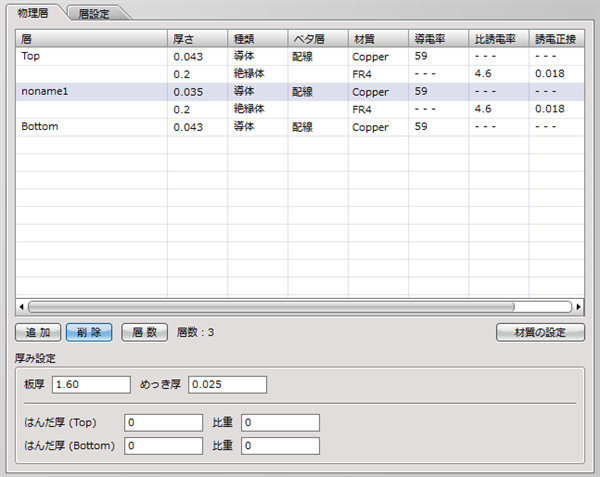Click the 材質 column header
This screenshot has width=600, height=477.
tap(377, 38)
